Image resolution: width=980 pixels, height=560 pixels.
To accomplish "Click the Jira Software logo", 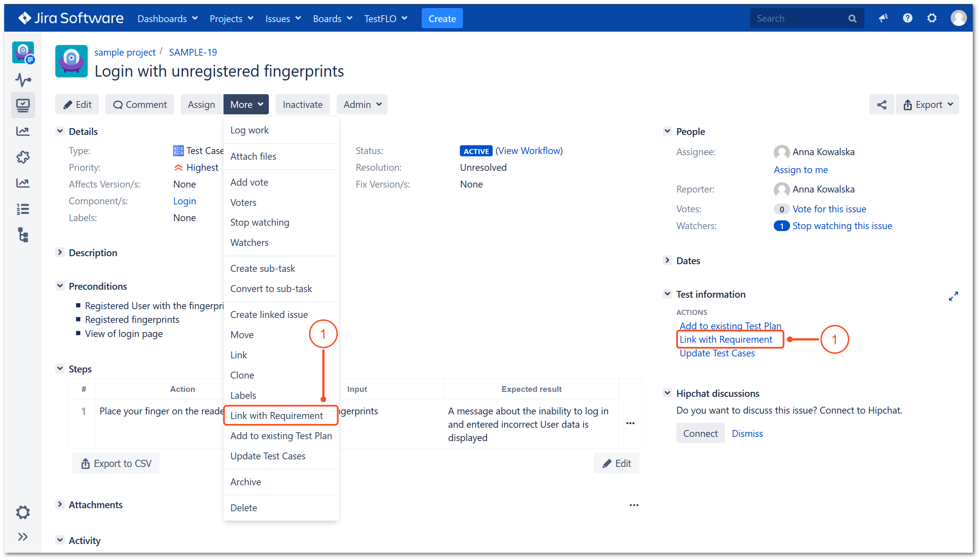I will click(x=71, y=18).
